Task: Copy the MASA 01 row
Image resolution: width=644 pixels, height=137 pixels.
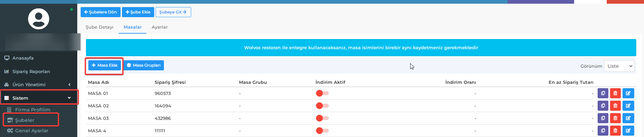Action: pyautogui.click(x=603, y=93)
